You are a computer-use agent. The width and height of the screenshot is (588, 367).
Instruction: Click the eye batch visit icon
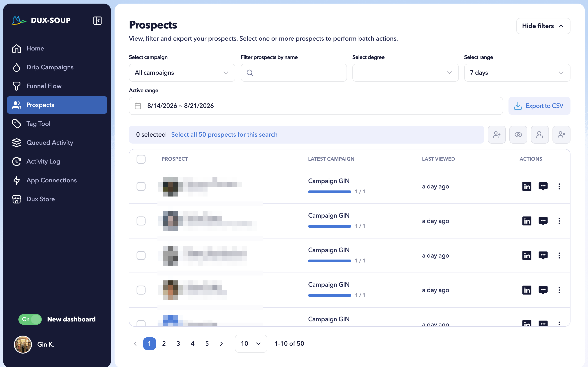[518, 134]
